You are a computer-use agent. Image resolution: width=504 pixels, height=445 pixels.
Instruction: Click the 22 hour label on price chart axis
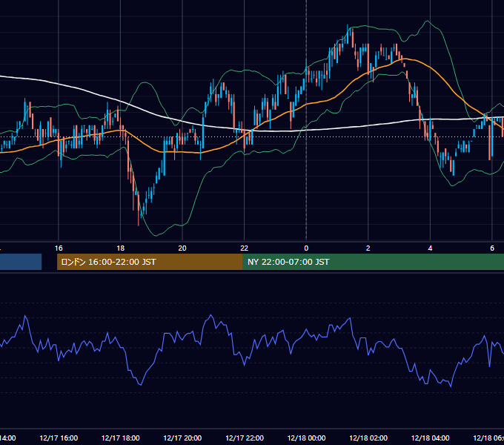pos(245,248)
